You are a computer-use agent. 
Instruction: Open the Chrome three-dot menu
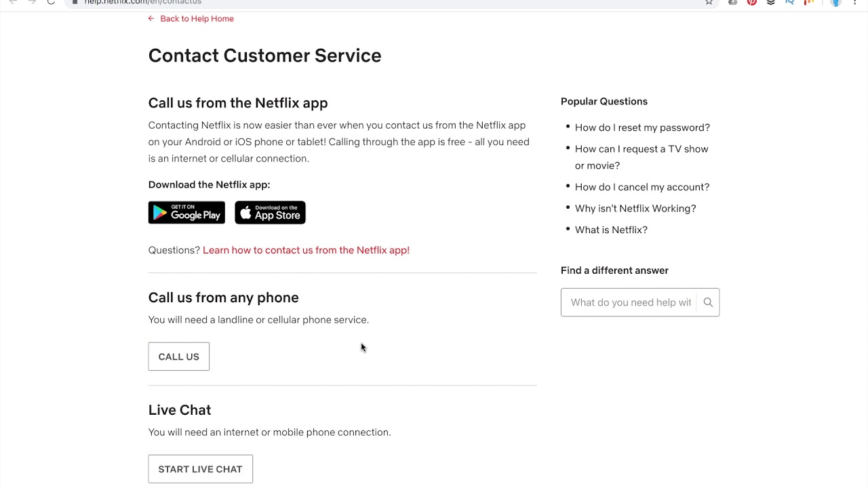tap(854, 2)
